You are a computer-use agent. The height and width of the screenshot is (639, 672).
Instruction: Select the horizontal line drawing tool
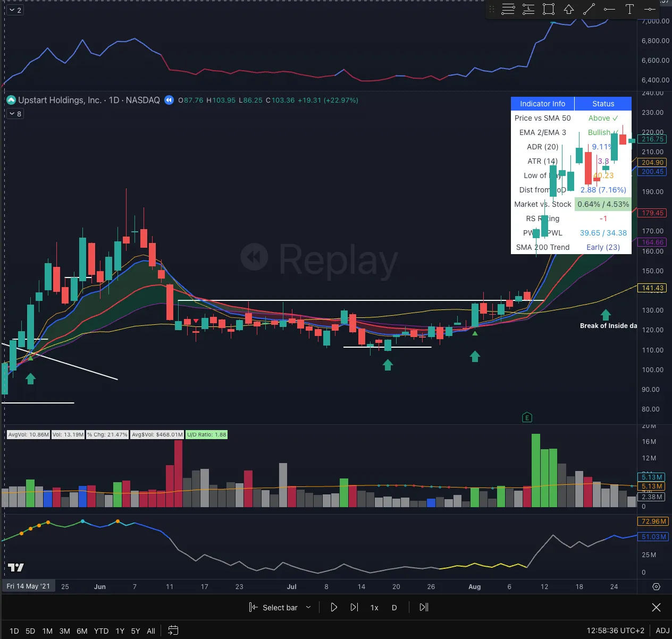point(650,9)
